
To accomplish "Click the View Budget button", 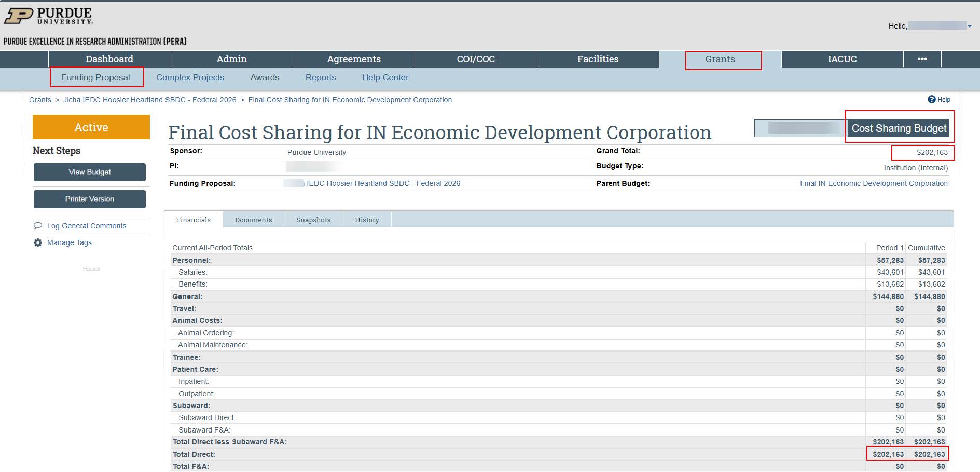I will point(90,172).
